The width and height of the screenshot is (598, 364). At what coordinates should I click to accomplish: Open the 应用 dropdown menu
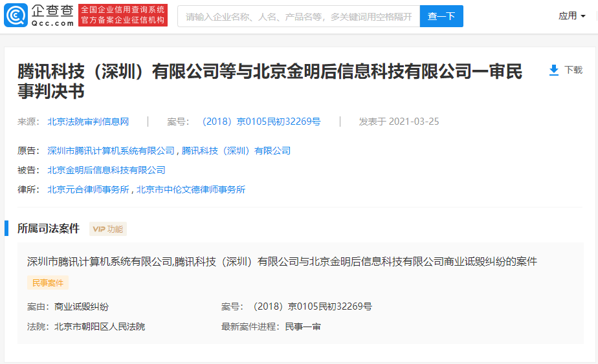coord(572,16)
